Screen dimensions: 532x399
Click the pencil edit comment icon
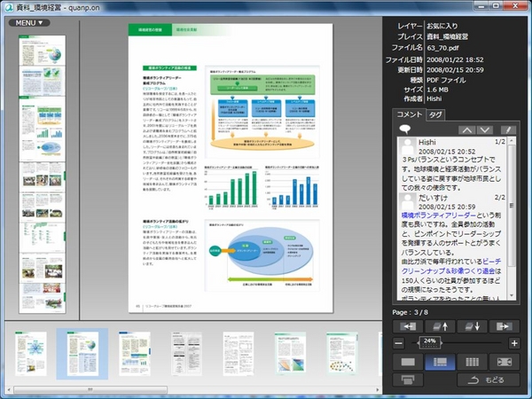[x=509, y=129]
